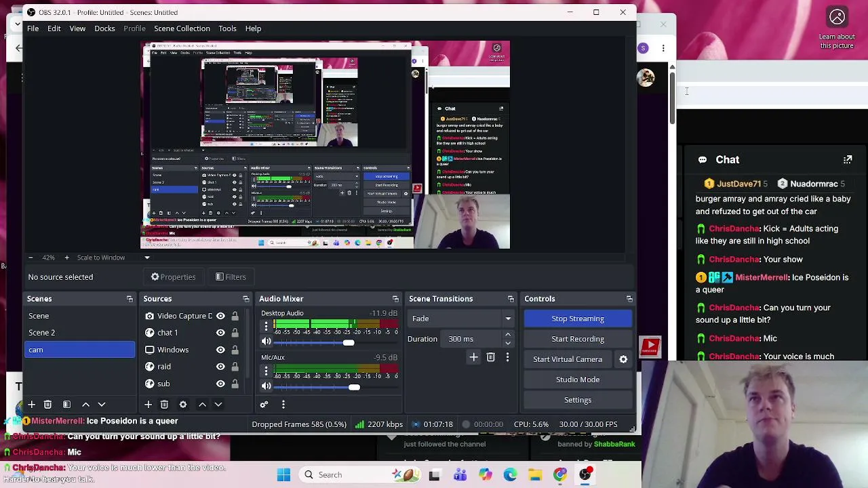The height and width of the screenshot is (488, 868).
Task: Pop out the Scene Transitions dock
Action: click(511, 299)
